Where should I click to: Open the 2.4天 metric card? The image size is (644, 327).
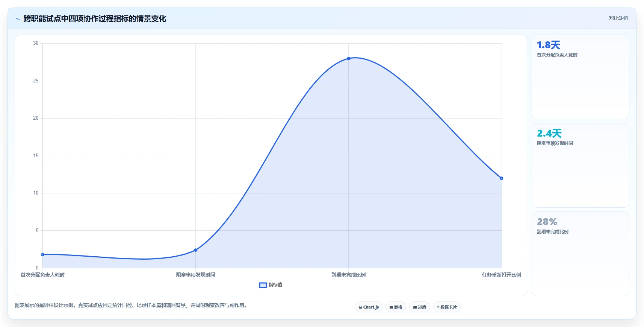click(581, 166)
